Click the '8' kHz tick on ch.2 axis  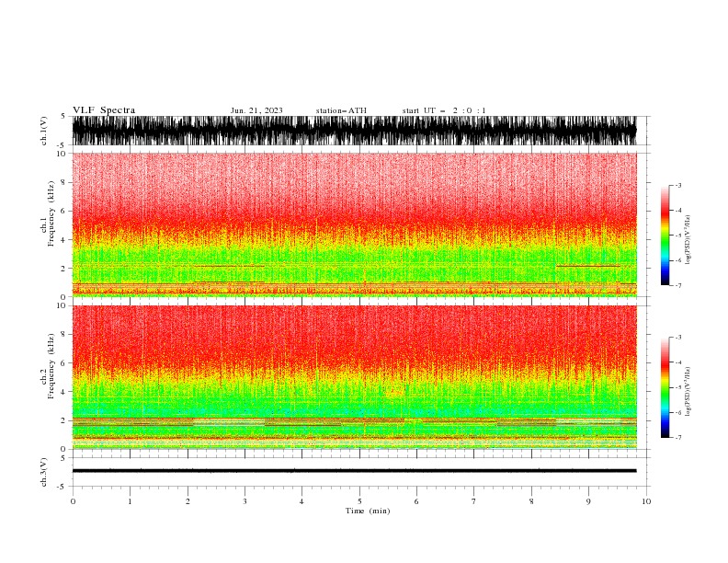coord(63,335)
